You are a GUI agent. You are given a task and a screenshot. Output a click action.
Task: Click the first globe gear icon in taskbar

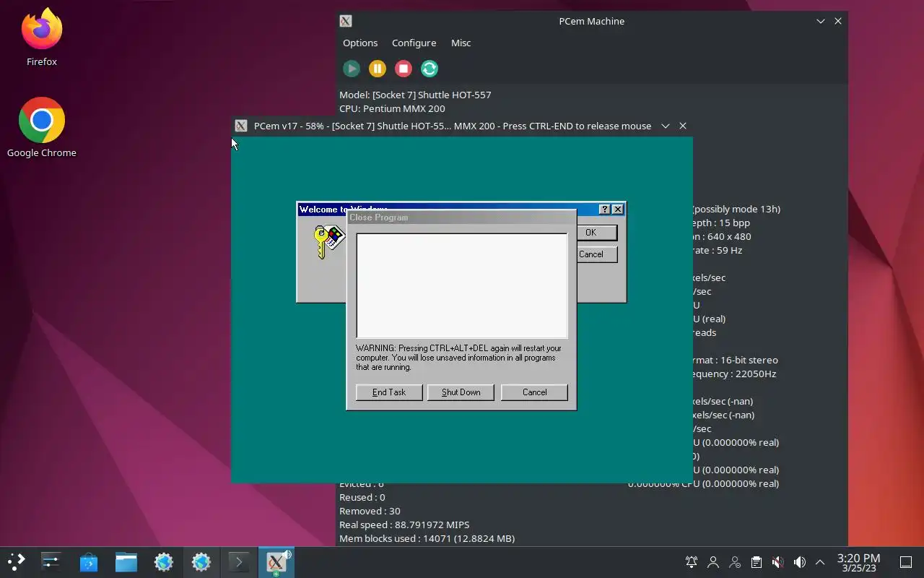point(163,561)
